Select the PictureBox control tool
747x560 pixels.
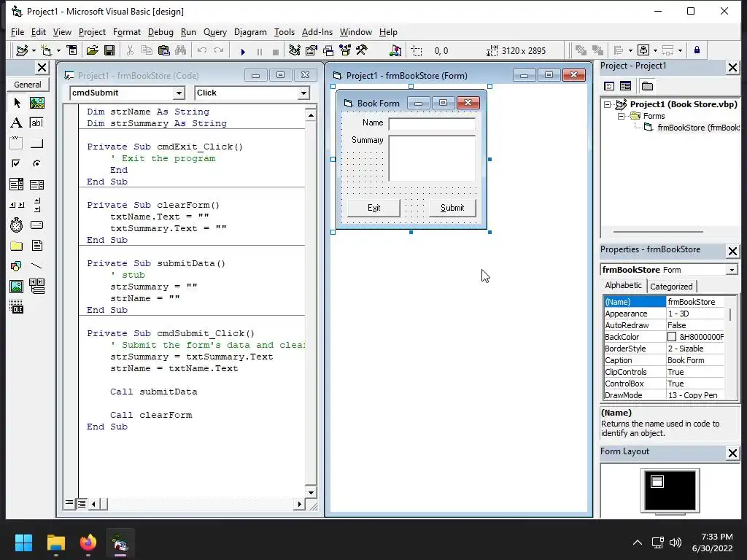[x=36, y=103]
